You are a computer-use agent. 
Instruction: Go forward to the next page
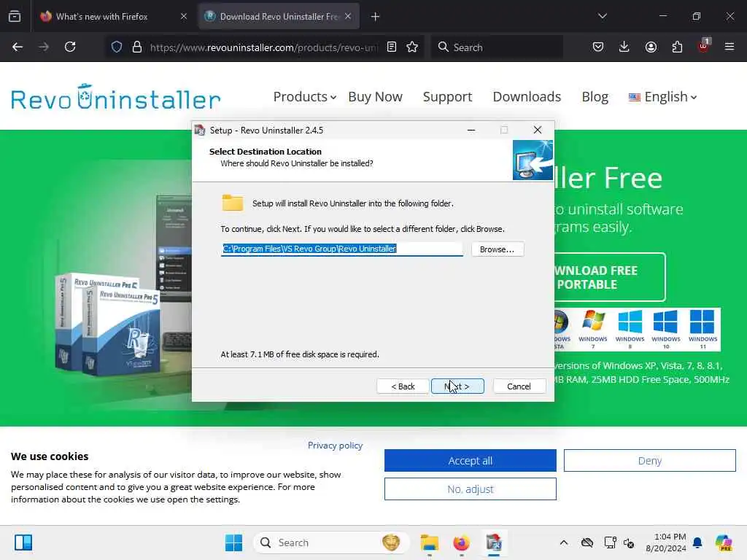44,47
